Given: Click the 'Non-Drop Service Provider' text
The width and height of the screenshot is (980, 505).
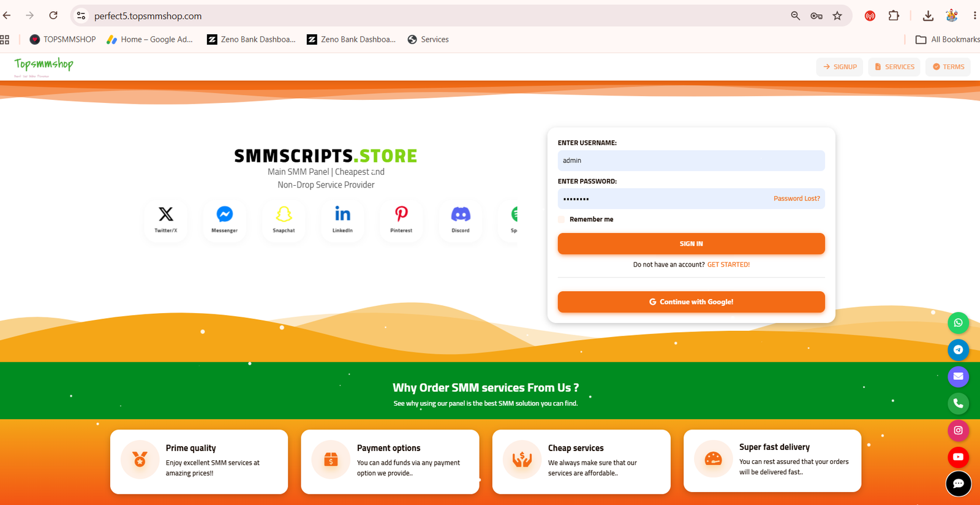Looking at the screenshot, I should (x=326, y=184).
